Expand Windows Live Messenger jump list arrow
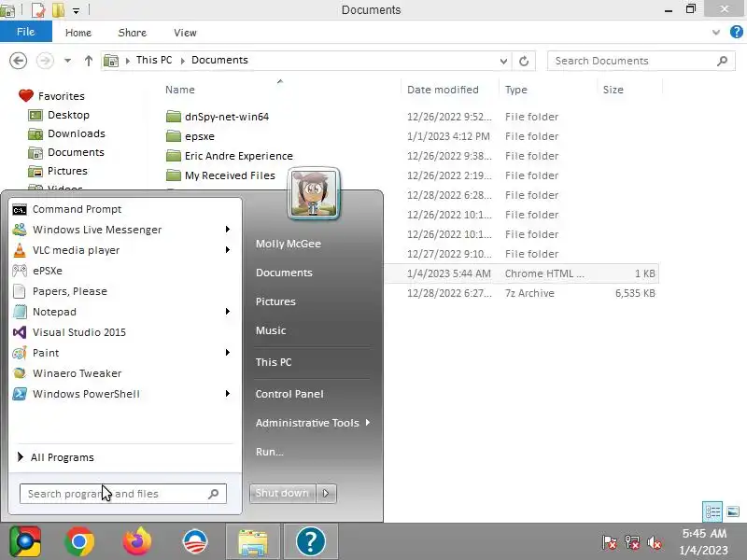 tap(228, 230)
